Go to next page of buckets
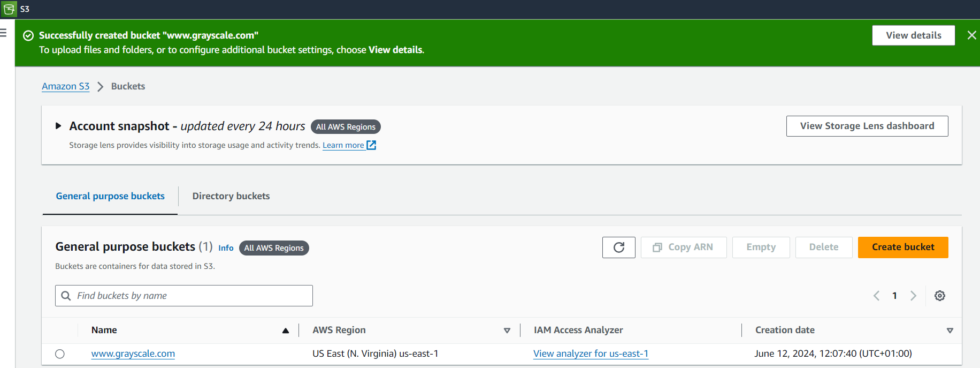The width and height of the screenshot is (980, 368). [913, 296]
